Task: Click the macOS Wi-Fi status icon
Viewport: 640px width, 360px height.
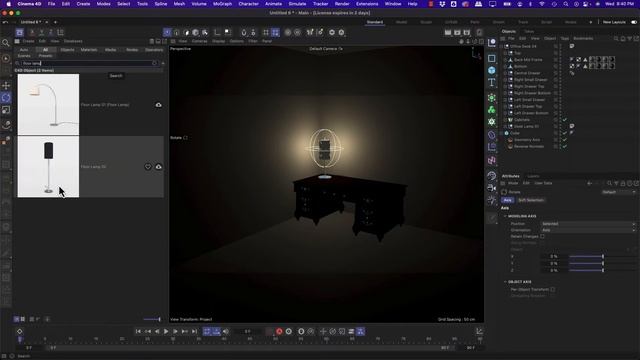Action: click(542, 4)
